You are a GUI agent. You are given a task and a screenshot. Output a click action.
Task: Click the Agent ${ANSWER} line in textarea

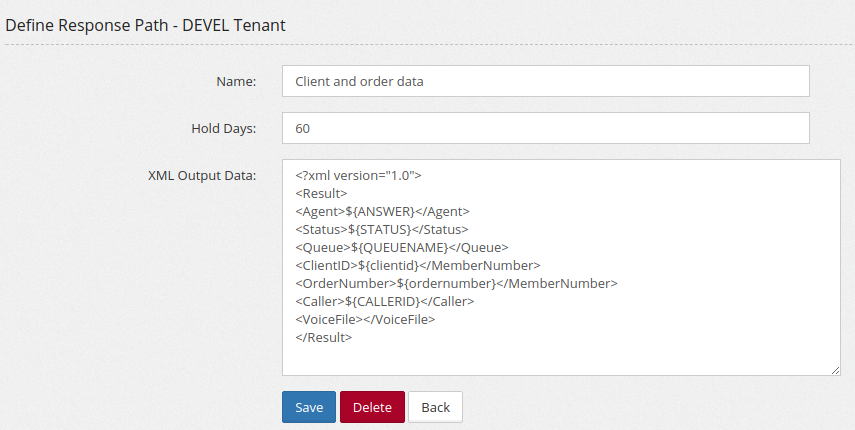click(x=382, y=211)
